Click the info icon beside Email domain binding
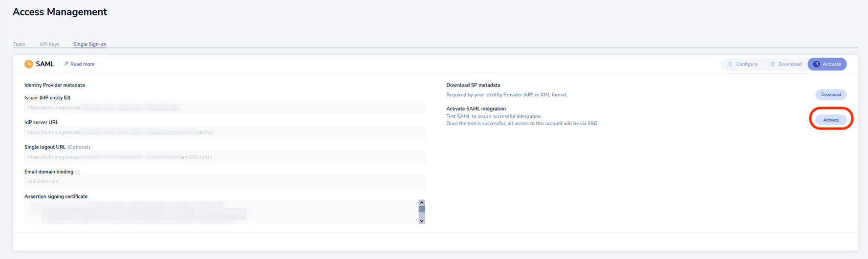Screen dimensions: 868x259 click(x=78, y=172)
